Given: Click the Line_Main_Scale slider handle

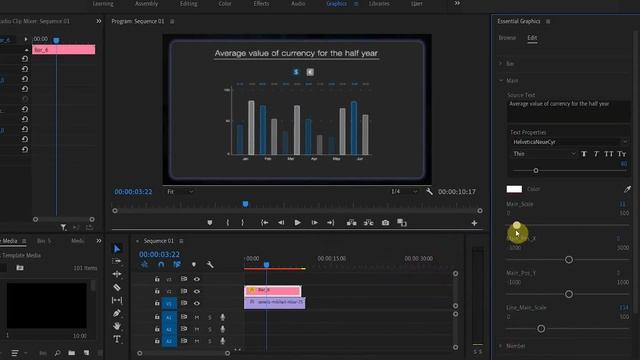Looking at the screenshot, I should 541,329.
